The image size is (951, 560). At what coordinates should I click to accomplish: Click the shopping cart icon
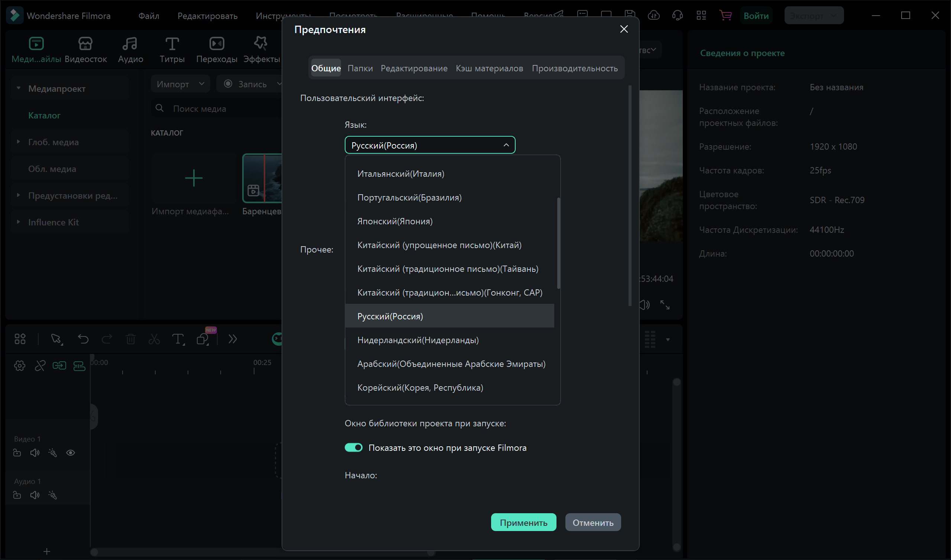tap(725, 16)
